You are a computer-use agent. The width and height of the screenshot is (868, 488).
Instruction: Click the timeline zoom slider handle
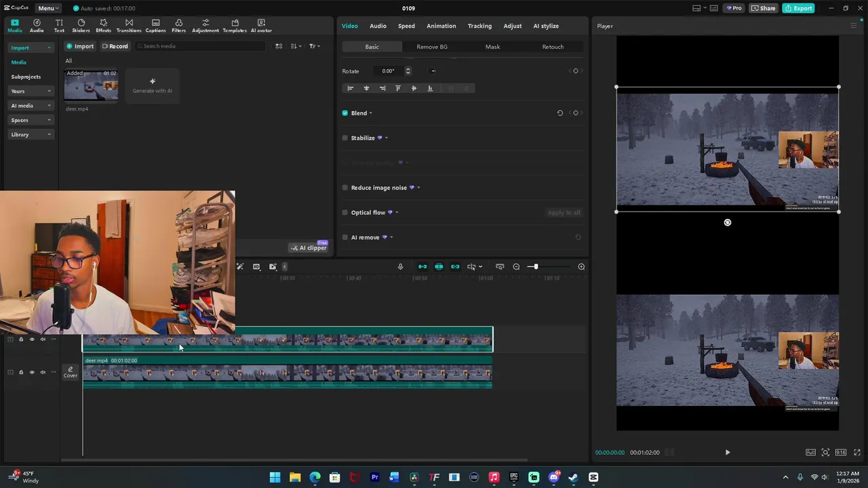tap(535, 266)
